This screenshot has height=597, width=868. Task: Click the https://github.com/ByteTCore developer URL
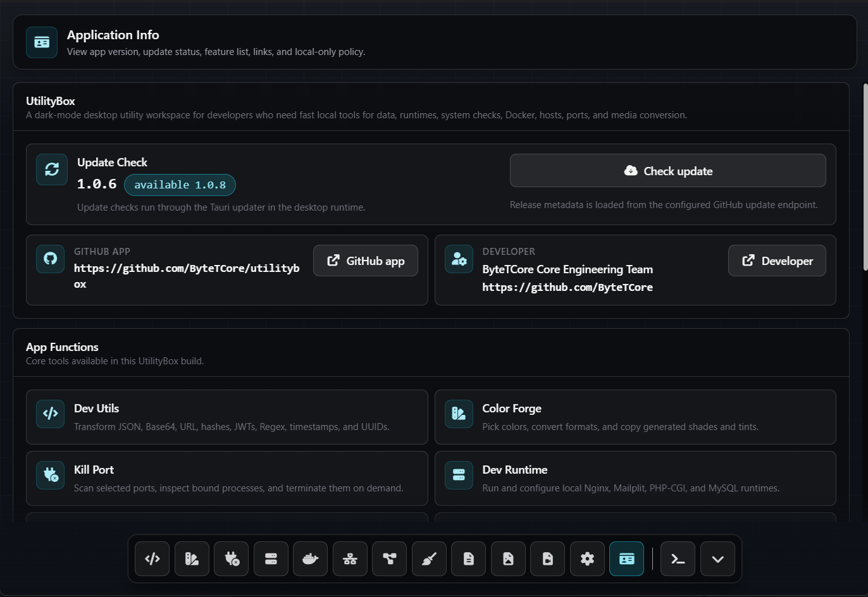tap(567, 287)
